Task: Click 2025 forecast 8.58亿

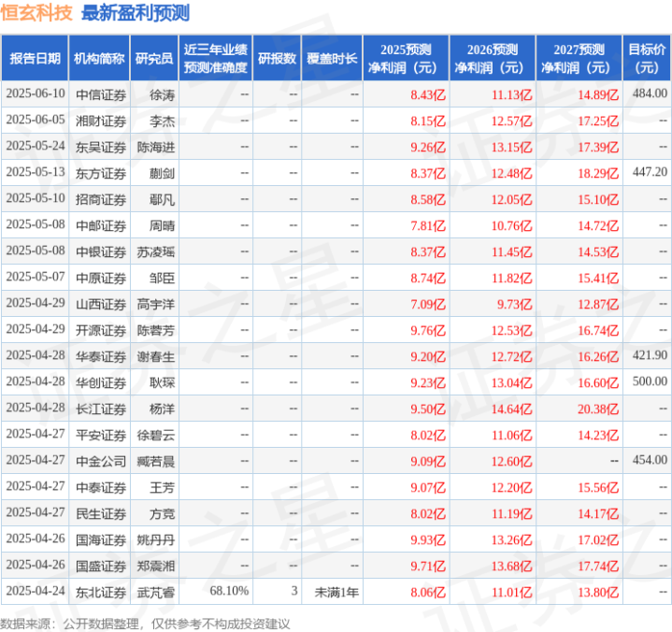Action: point(428,199)
